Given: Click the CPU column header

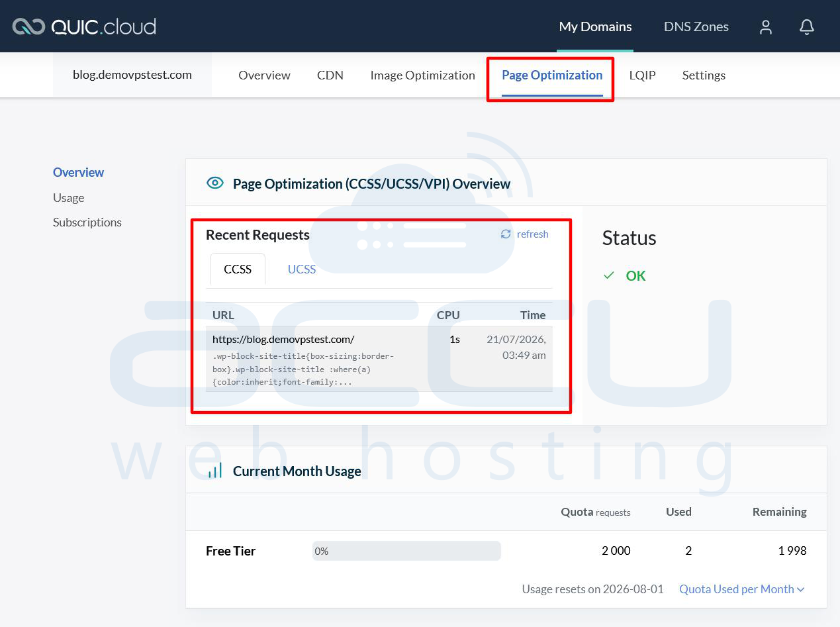Looking at the screenshot, I should pyautogui.click(x=448, y=314).
